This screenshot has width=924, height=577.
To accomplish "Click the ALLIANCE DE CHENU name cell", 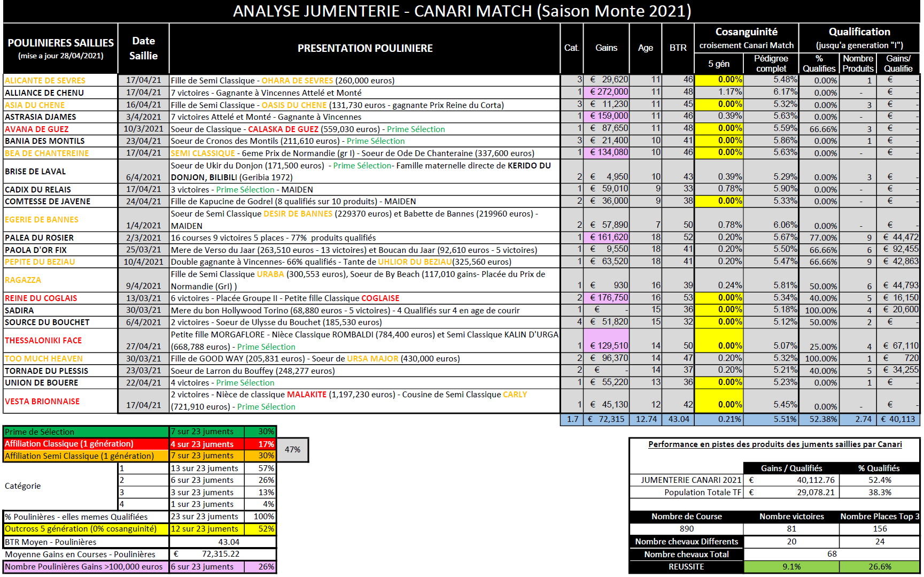I will coord(60,93).
